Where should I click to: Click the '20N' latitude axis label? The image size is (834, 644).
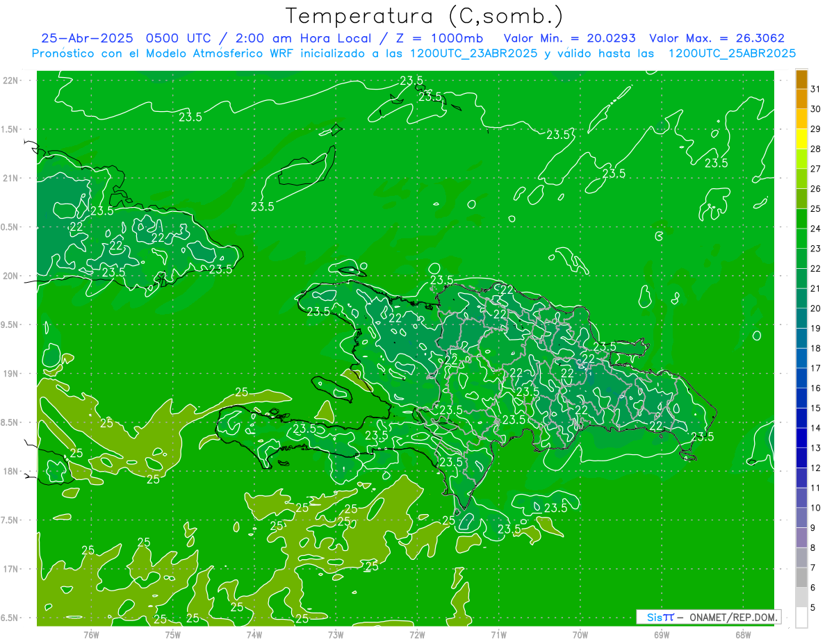click(10, 276)
